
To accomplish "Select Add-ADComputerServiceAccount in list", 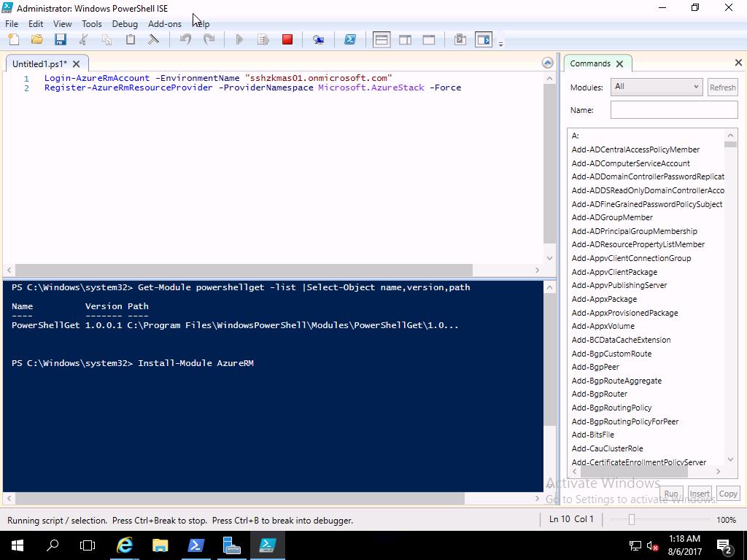I will click(631, 163).
